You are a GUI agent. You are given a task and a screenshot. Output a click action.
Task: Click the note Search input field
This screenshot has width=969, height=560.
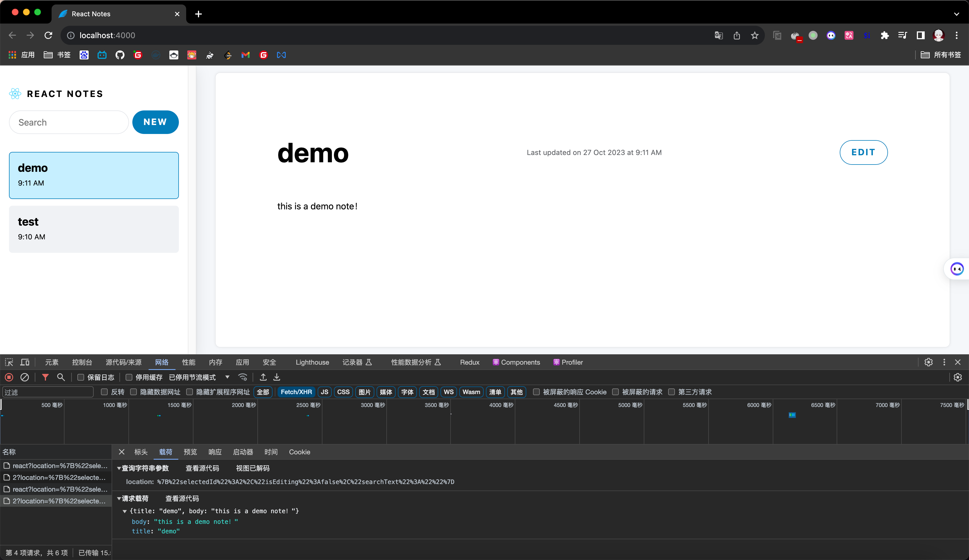point(69,122)
